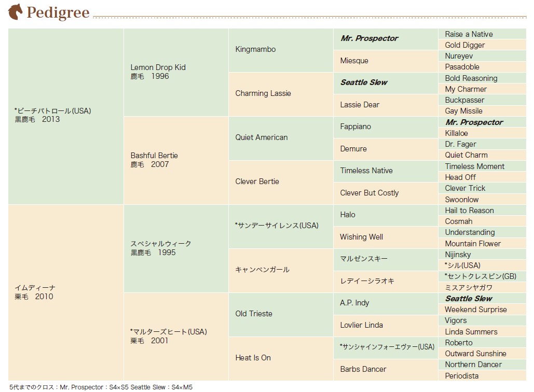
Task: Select the Timeless Native cell
Action: [386, 172]
